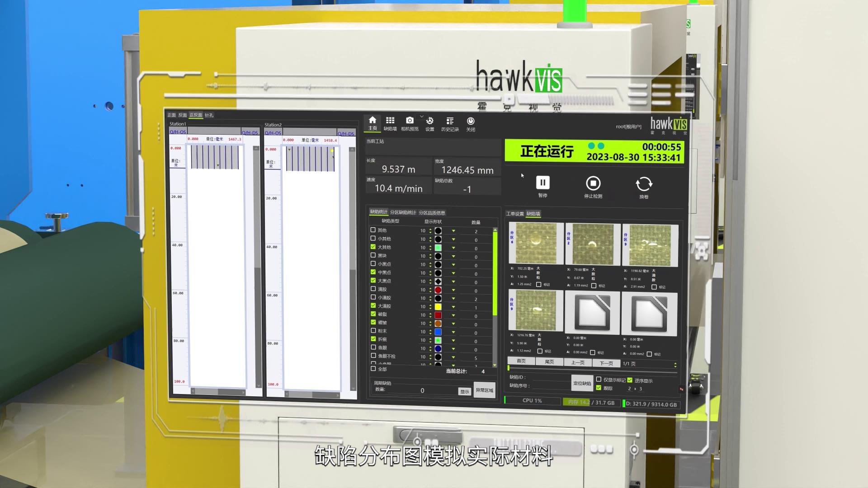The image size is (868, 488).
Task: Switch to 分区缺陷统计 tab
Action: [403, 212]
